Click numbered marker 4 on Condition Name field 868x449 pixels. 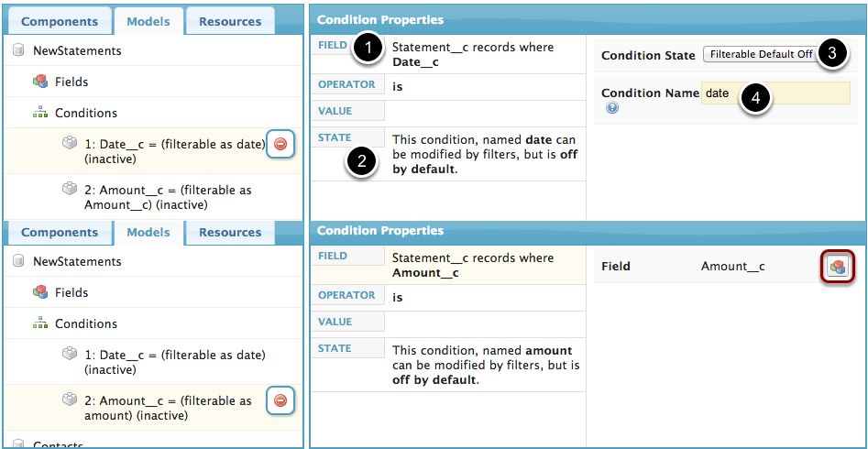coord(754,97)
